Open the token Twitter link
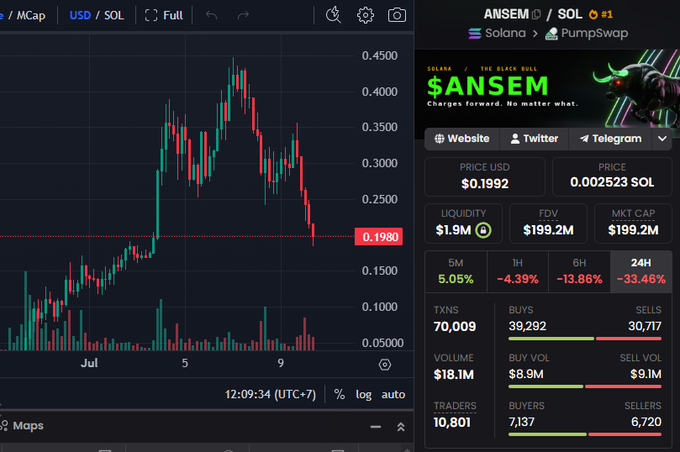The width and height of the screenshot is (680, 452). pyautogui.click(x=534, y=138)
